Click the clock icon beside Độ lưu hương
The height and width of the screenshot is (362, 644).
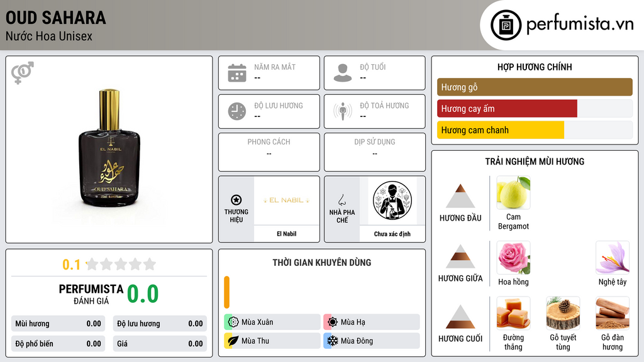point(237,111)
